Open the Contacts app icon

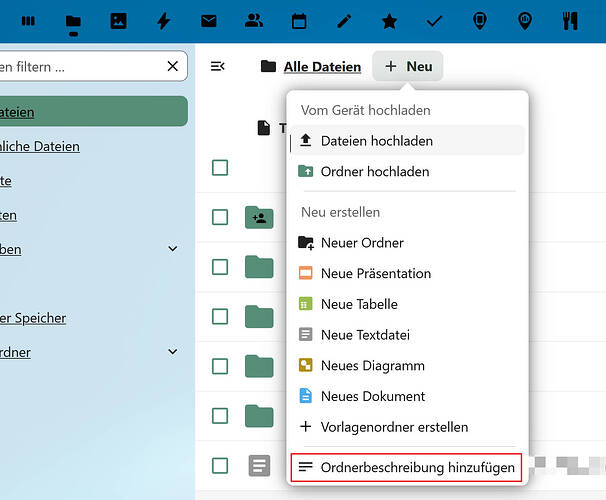254,20
